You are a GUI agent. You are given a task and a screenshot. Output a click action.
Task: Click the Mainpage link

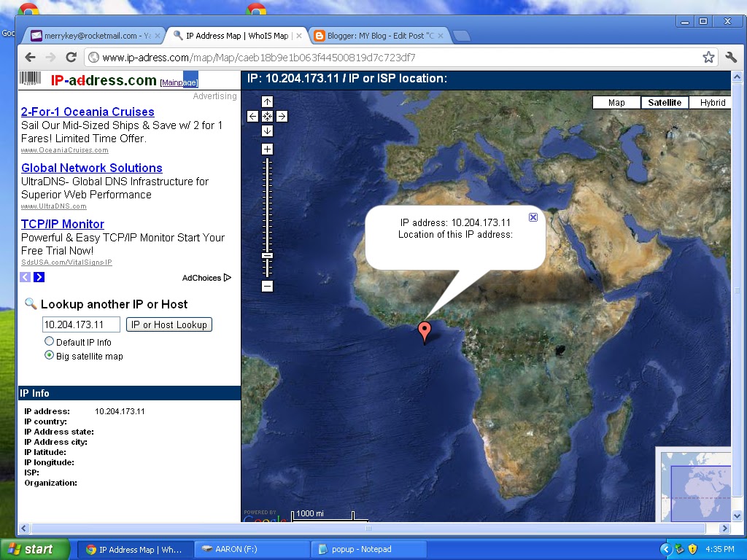(x=179, y=82)
